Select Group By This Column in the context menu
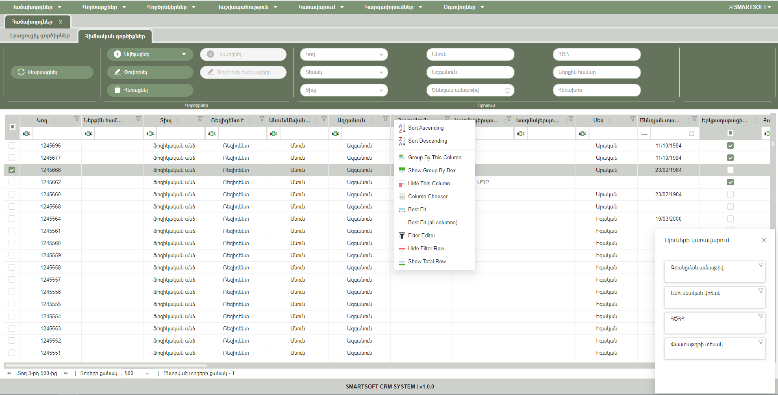Screen dimensions: 778x395 click(434, 157)
